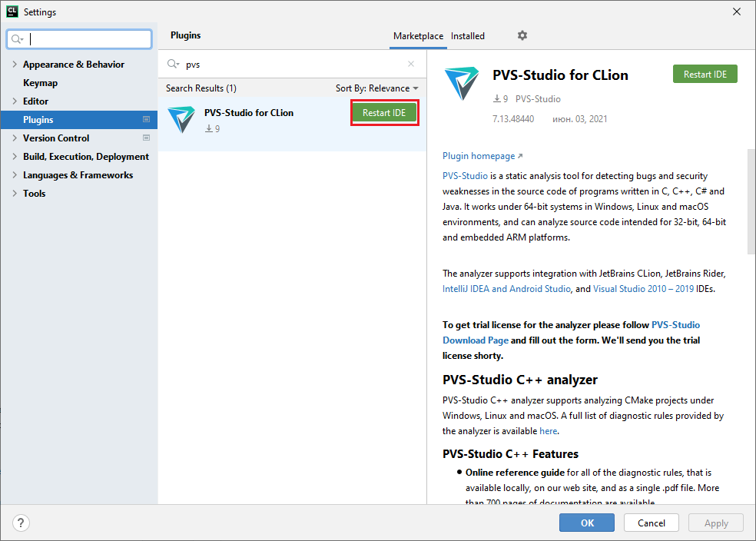
Task: Click the plugin search magnifier icon
Action: (x=173, y=64)
